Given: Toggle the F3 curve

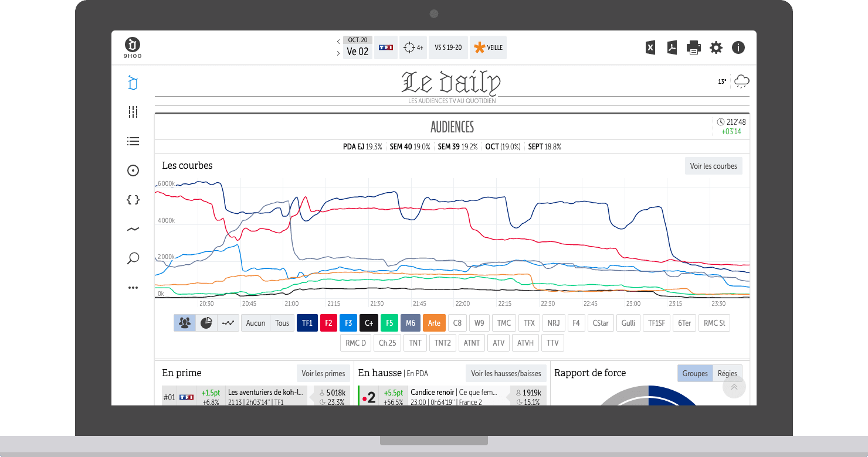Looking at the screenshot, I should 348,323.
